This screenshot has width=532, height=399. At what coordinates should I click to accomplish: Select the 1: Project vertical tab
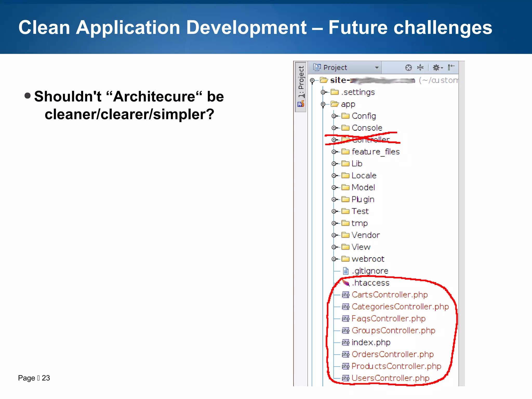(x=301, y=82)
